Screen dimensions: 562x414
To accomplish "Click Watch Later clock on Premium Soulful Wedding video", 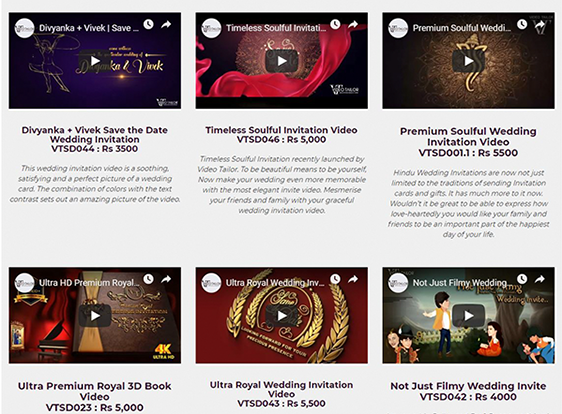I will 522,24.
